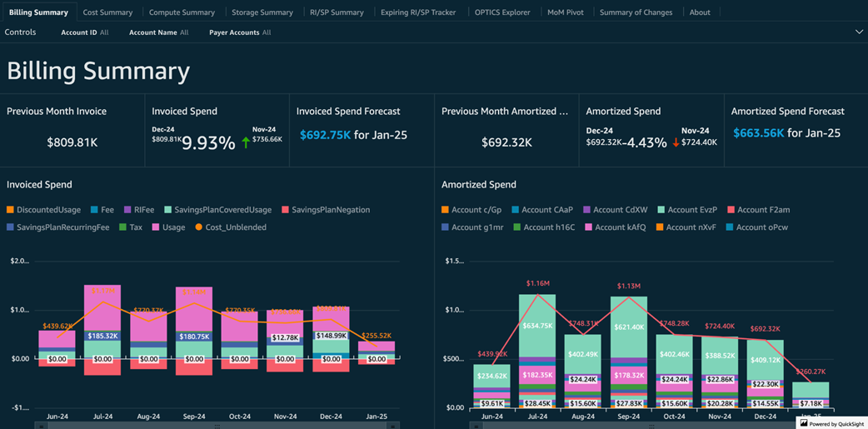Screen dimensions: 868x429
Task: Click the $692.75K invoiced forecast value
Action: coord(325,134)
